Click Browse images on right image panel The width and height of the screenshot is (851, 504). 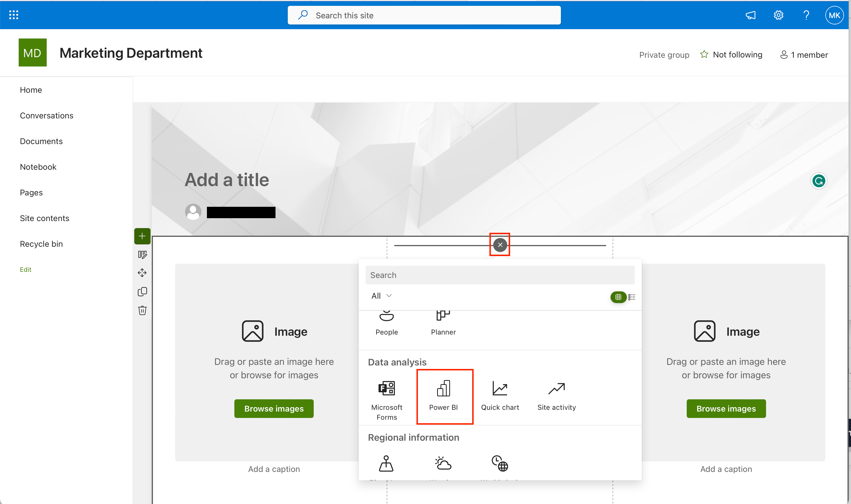tap(726, 408)
